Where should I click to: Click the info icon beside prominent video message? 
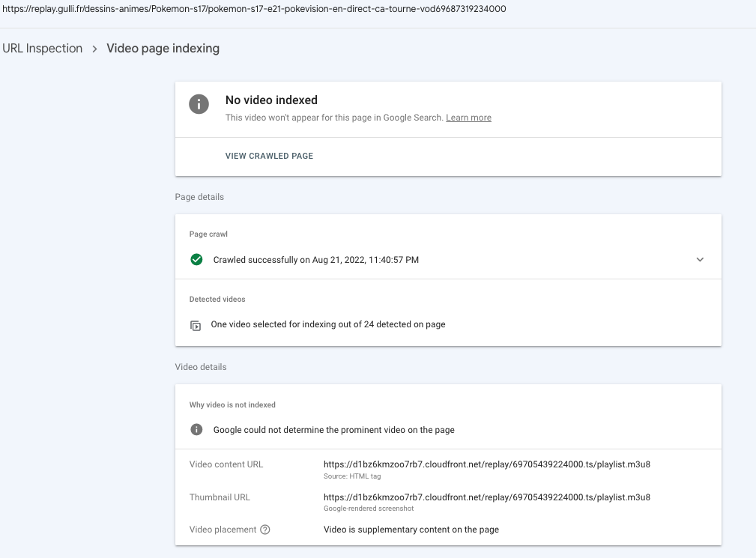pos(196,430)
